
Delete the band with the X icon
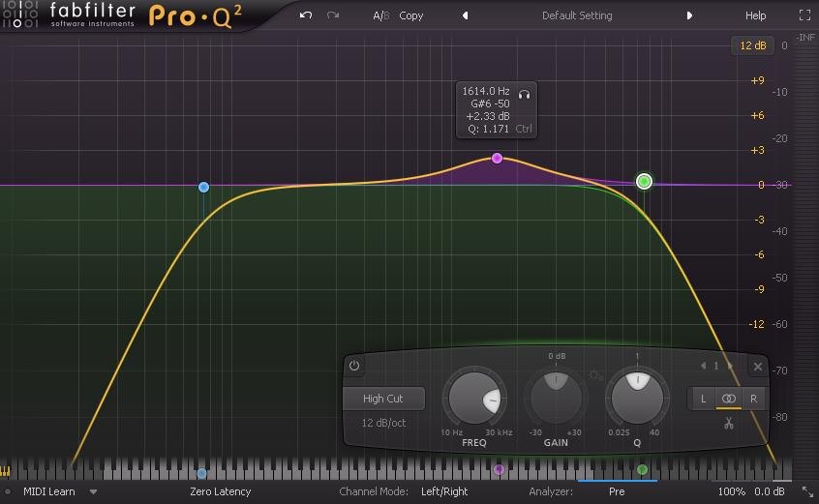coord(758,367)
